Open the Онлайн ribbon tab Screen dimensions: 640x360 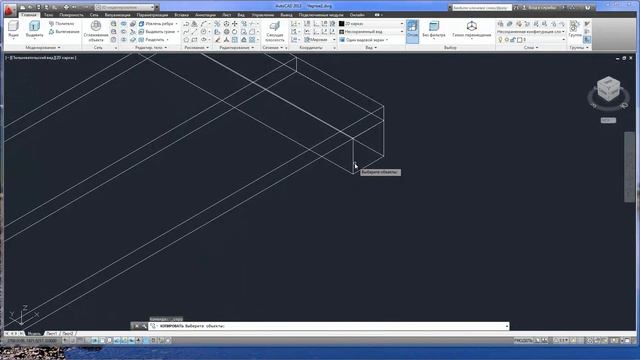pyautogui.click(x=357, y=15)
